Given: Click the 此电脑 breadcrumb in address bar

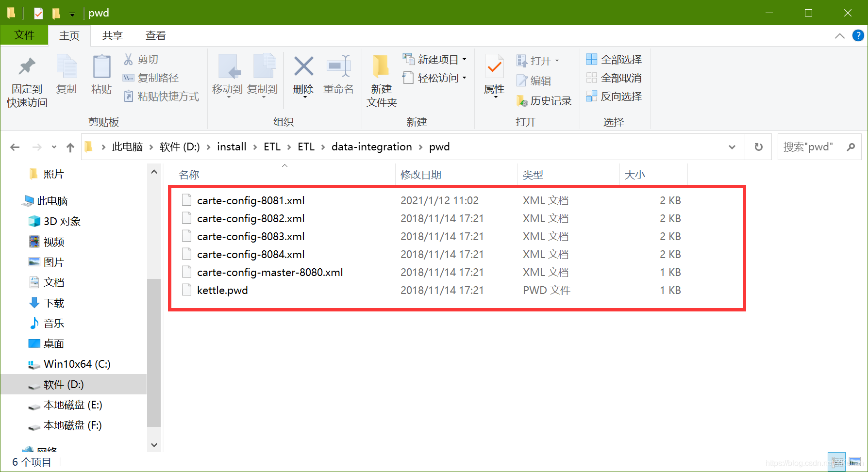Looking at the screenshot, I should (127, 146).
